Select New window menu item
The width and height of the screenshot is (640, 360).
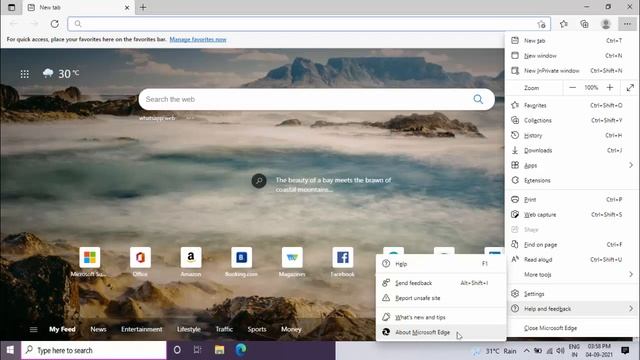pos(572,56)
